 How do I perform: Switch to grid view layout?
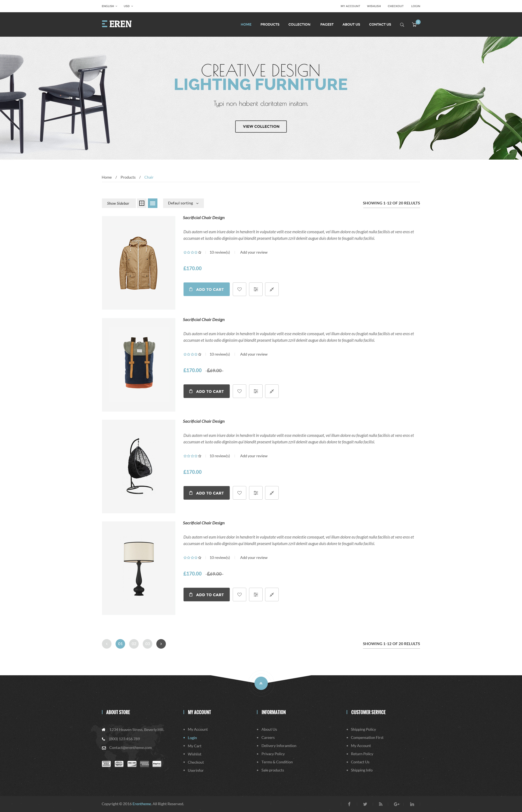(x=142, y=203)
